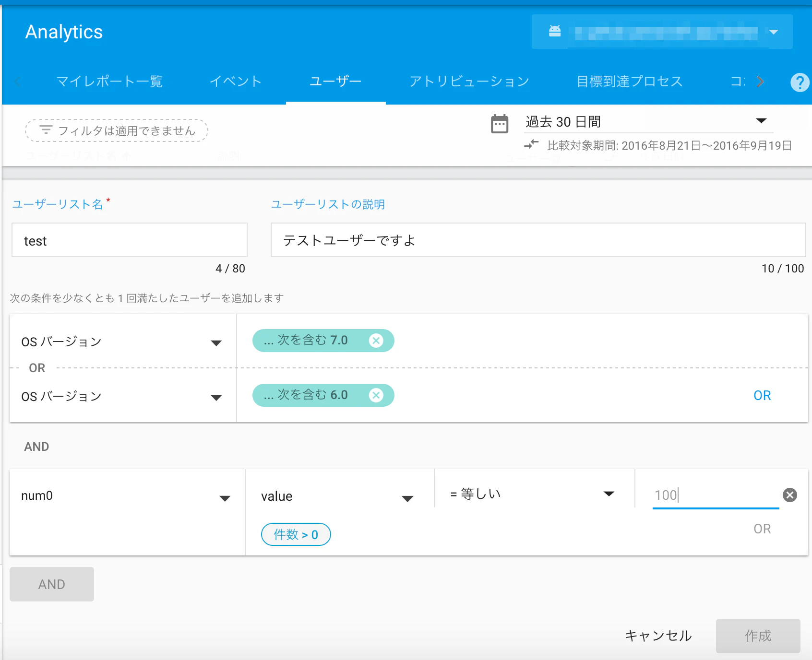The height and width of the screenshot is (660, 812).
Task: Click the Android app icon in selector
Action: coord(555,32)
